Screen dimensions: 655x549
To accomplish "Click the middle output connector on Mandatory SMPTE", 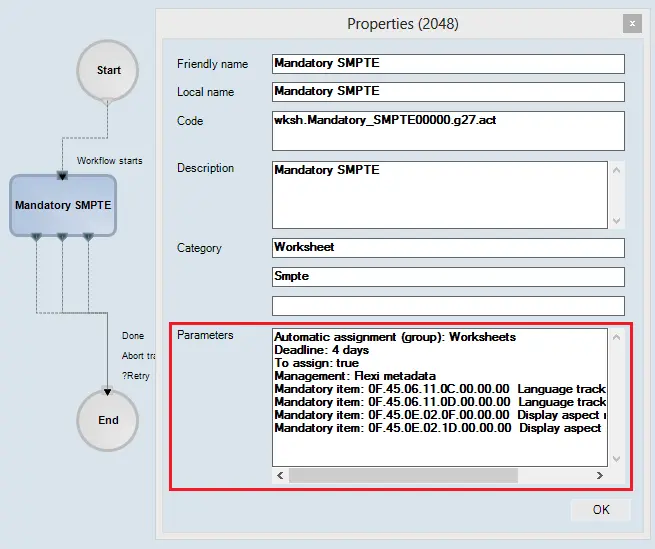I will pyautogui.click(x=62, y=237).
